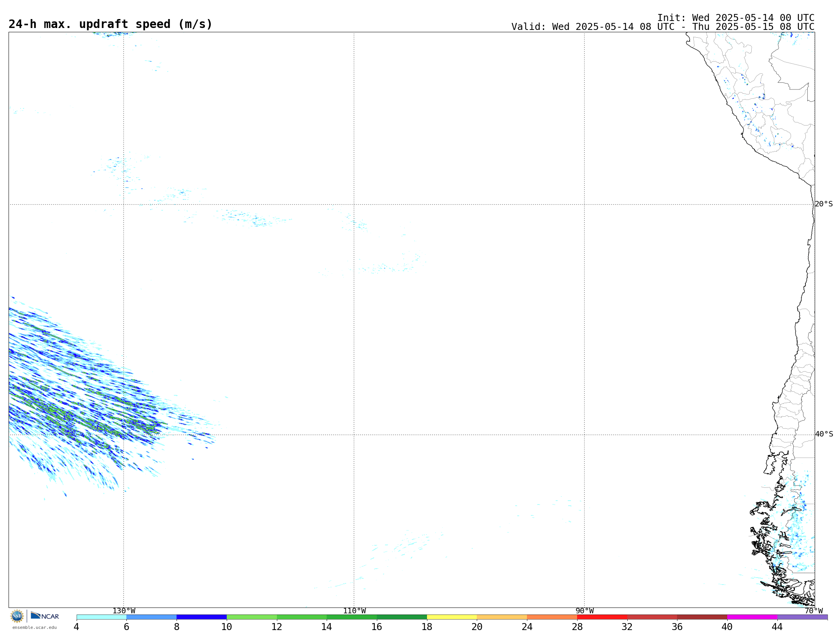Click the dark red 36-40 colorbar swatch

pyautogui.click(x=702, y=617)
